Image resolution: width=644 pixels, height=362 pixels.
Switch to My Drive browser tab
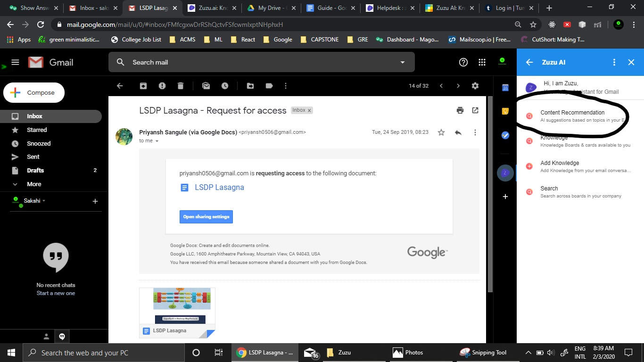click(x=272, y=8)
